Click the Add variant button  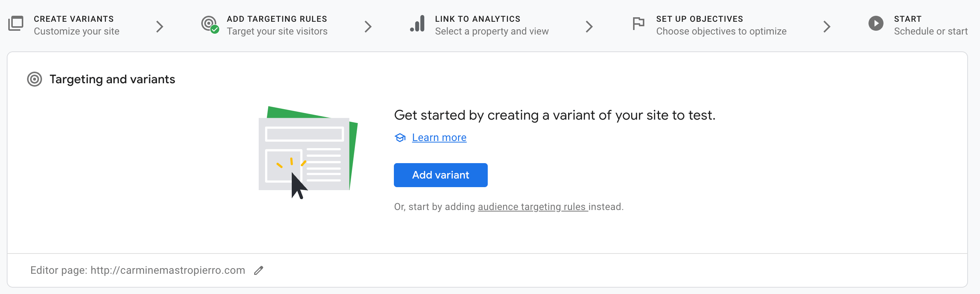pyautogui.click(x=440, y=175)
